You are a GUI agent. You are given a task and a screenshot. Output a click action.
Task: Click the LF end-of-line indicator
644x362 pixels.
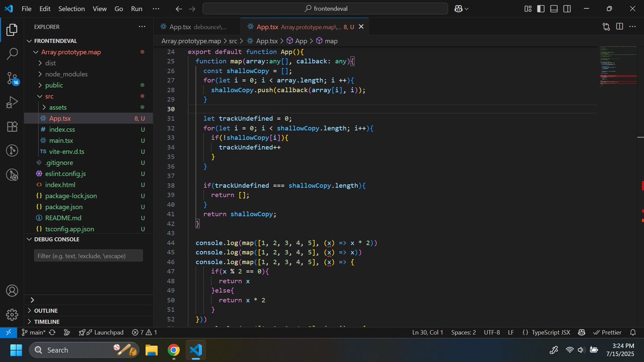pyautogui.click(x=511, y=333)
